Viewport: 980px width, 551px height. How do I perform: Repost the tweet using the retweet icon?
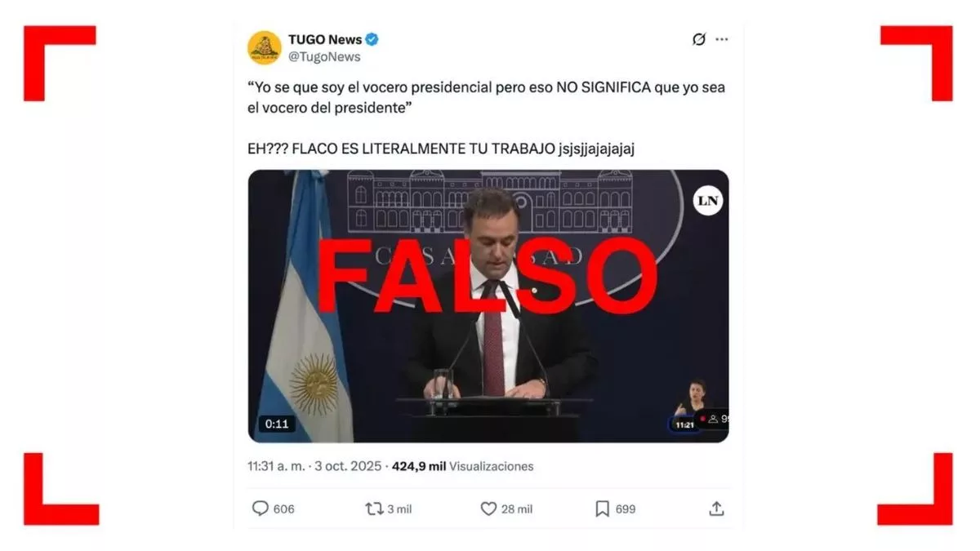coord(374,509)
